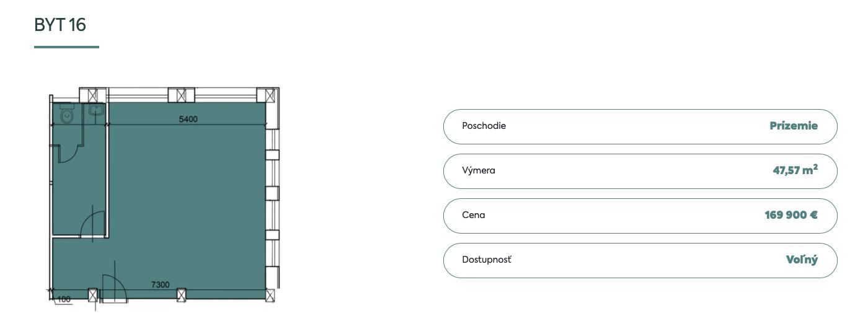868x316 pixels.
Task: Click the Voľný availability status
Action: (x=802, y=260)
